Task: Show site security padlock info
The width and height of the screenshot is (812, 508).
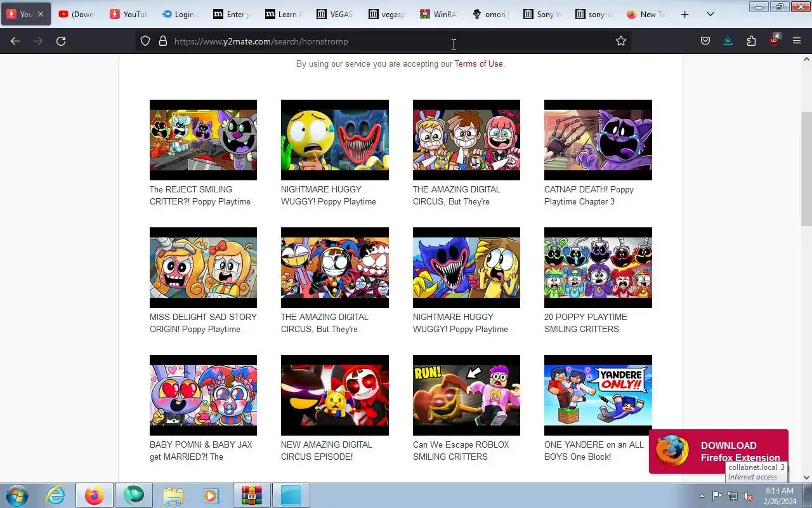Action: click(163, 41)
